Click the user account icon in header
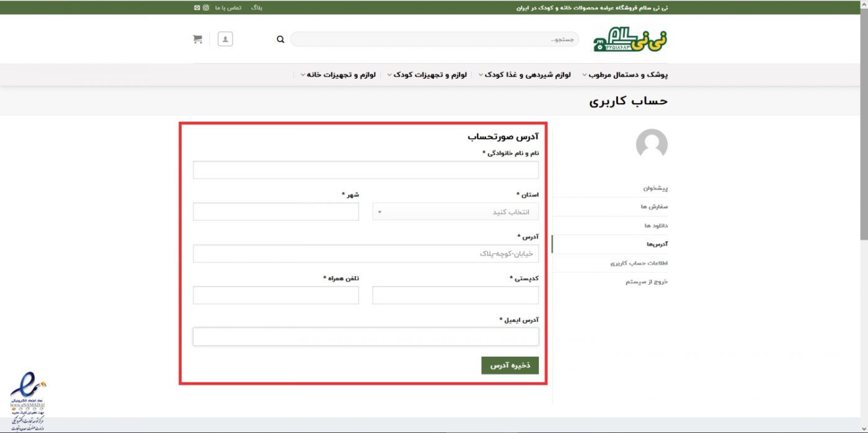The width and height of the screenshot is (868, 433). (x=225, y=39)
